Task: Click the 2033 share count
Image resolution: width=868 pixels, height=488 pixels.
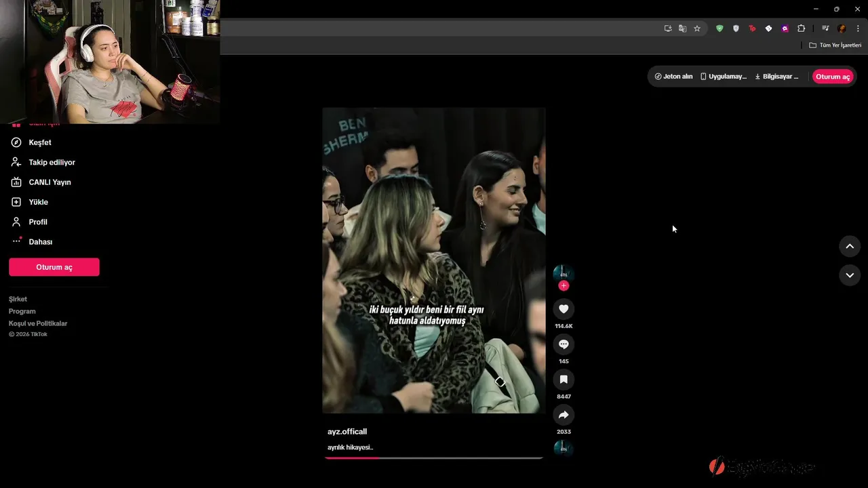Action: (x=564, y=432)
